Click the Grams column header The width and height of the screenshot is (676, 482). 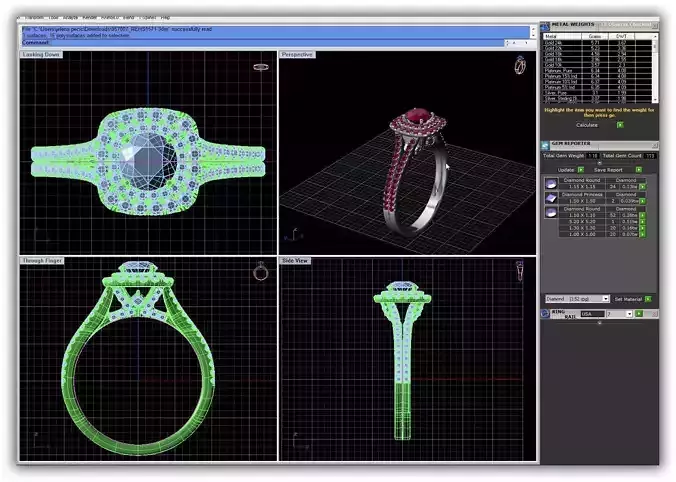pos(595,37)
